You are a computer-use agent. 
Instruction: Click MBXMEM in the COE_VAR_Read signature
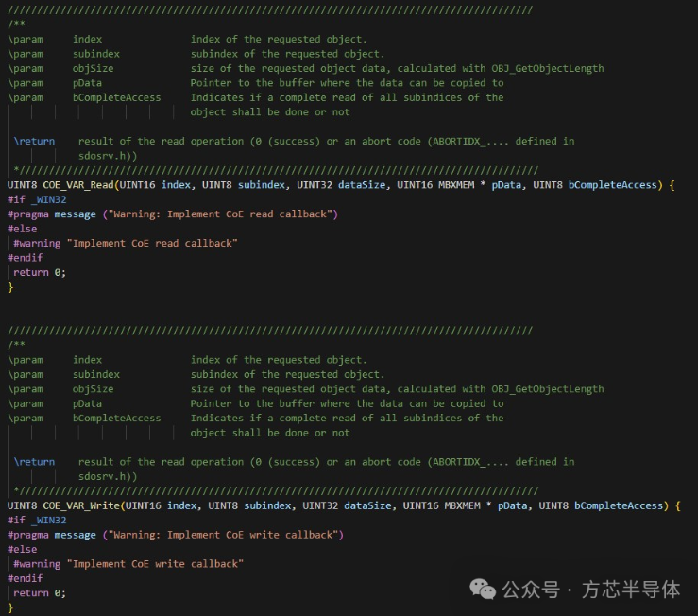(x=456, y=185)
